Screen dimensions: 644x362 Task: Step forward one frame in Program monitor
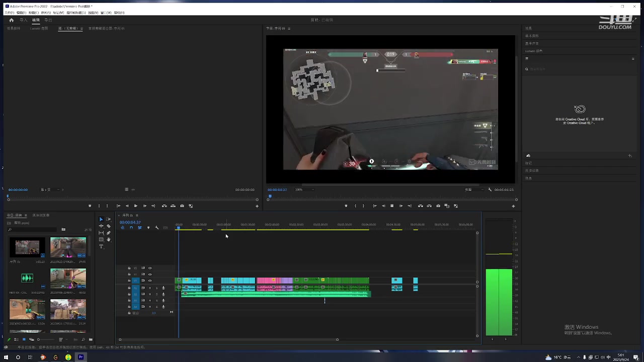pyautogui.click(x=401, y=206)
